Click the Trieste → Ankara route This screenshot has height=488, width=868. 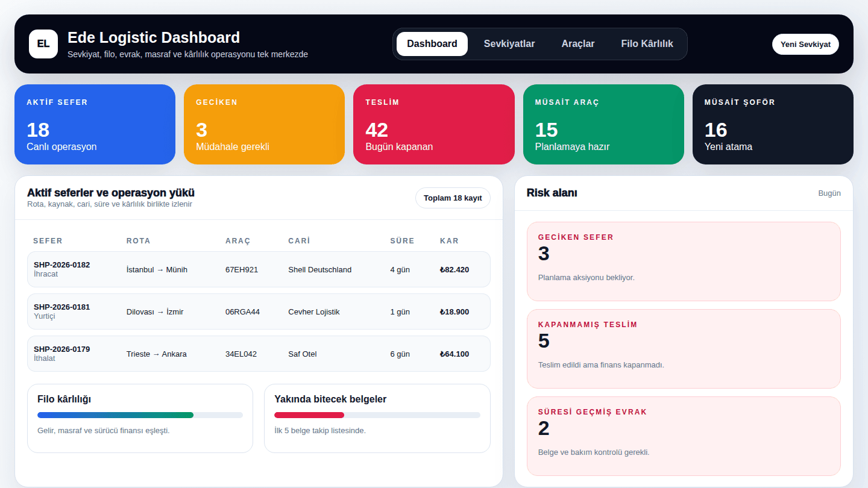[157, 354]
